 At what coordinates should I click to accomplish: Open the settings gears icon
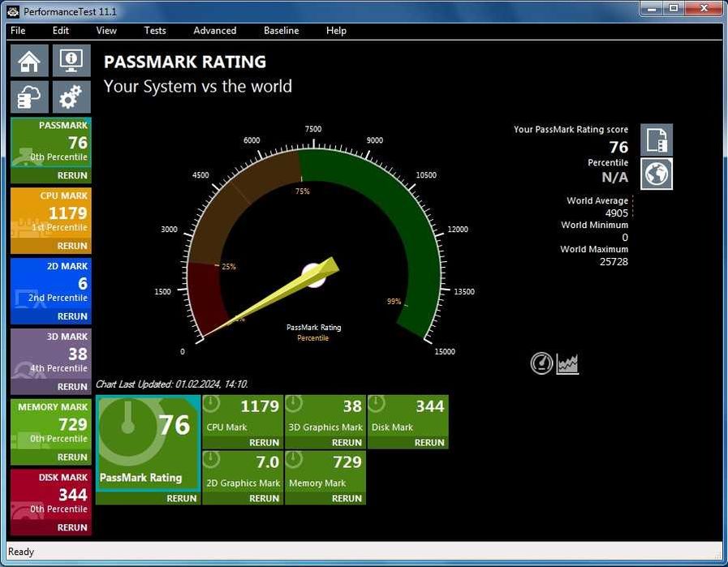(x=71, y=97)
